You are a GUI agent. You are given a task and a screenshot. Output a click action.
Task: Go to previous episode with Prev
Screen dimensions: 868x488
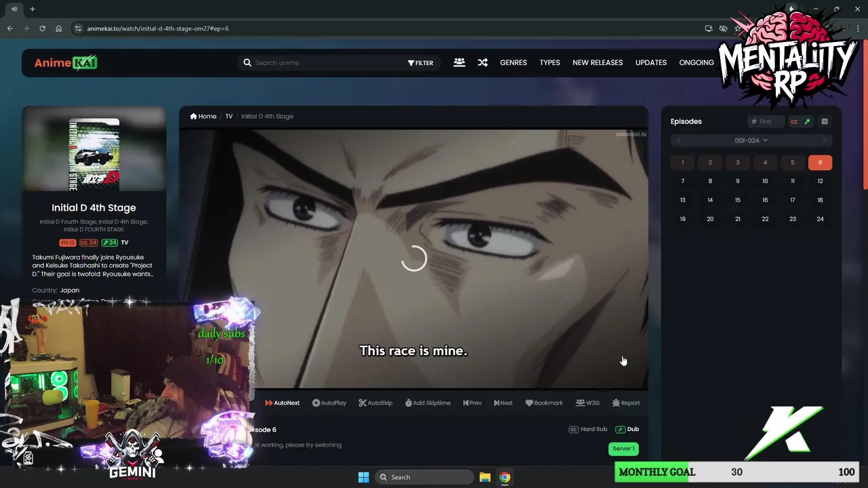472,403
